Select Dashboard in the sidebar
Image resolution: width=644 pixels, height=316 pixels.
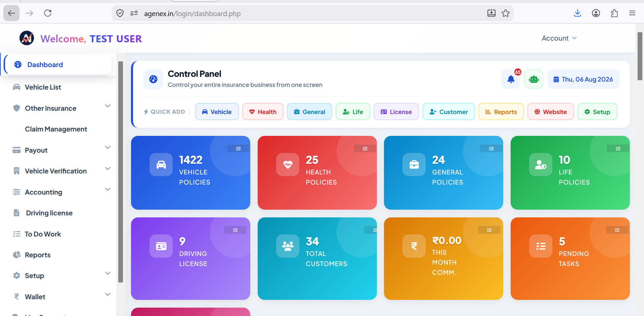tap(58, 64)
